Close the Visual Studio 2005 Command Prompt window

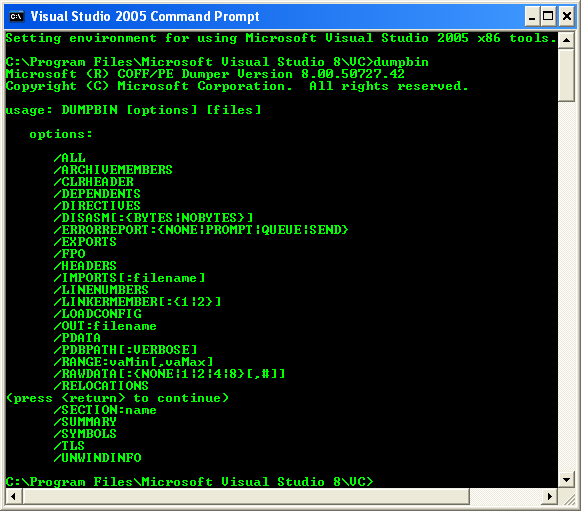pyautogui.click(x=567, y=17)
